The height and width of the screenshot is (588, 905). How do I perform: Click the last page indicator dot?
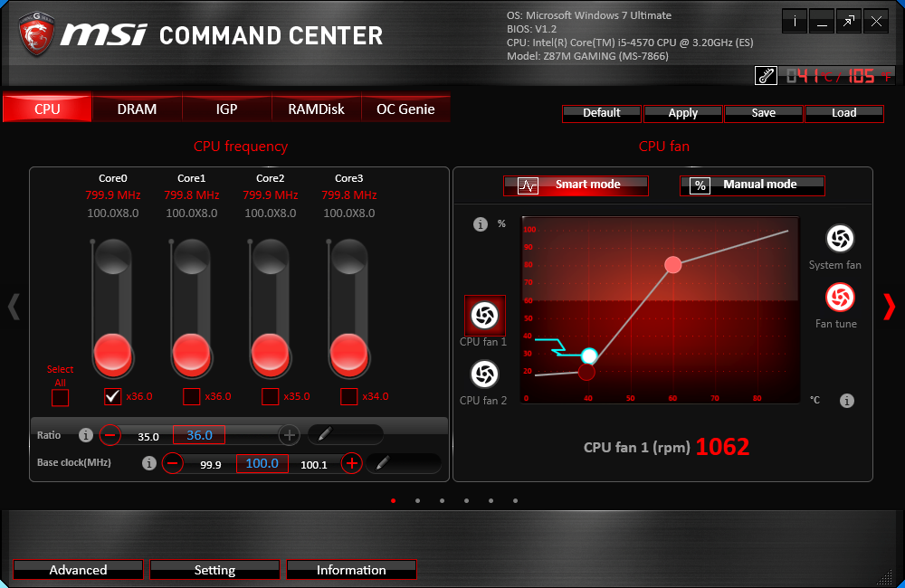(515, 501)
